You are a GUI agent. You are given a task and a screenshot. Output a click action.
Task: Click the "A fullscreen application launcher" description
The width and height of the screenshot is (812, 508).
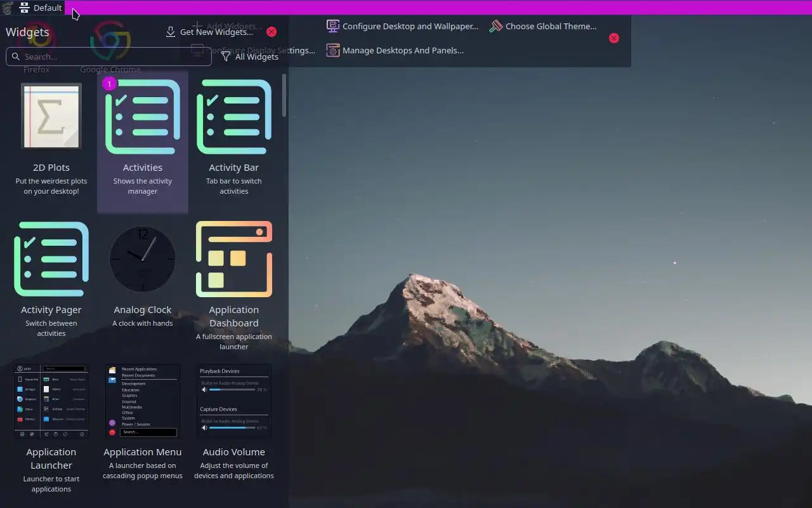234,342
